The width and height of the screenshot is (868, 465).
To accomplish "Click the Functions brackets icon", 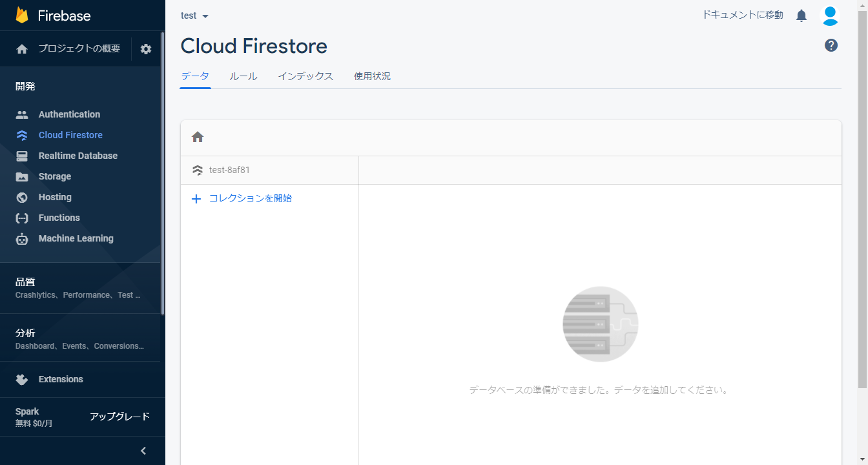I will click(22, 218).
